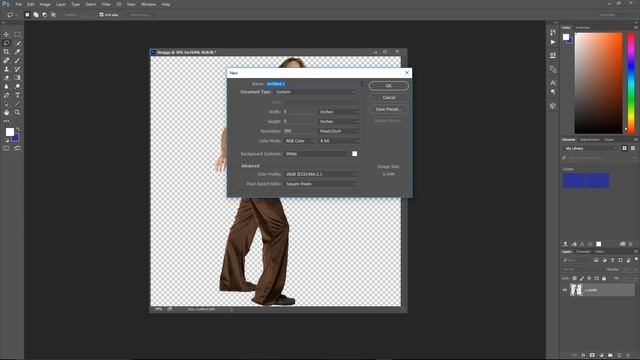Screen dimensions: 640x360
Task: Toggle visibility eye of the layer
Action: click(x=565, y=290)
